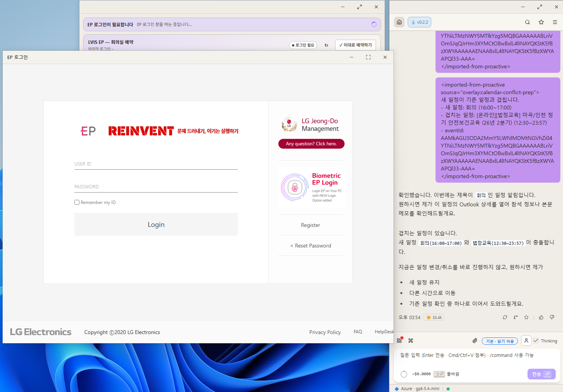This screenshot has height=392, width=563.
Task: Bookmark the reply with the star icon
Action: 526,317
